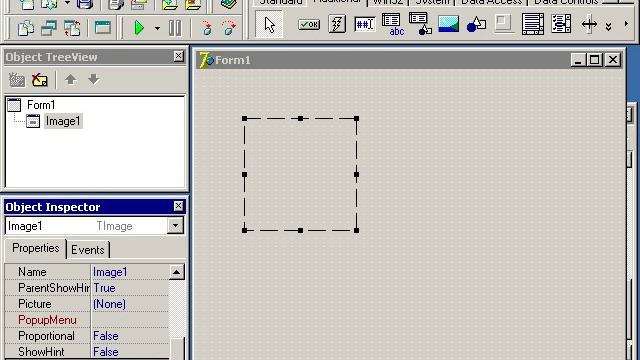Close the Object TreeView panel

[178, 56]
